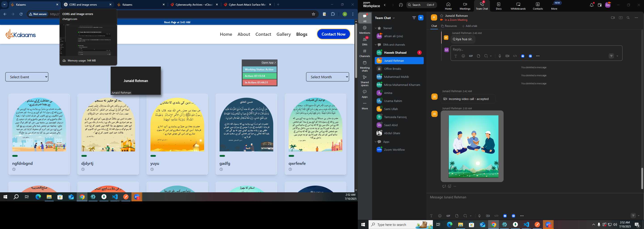Image resolution: width=644 pixels, height=229 pixels.
Task: Switch to Resources tab in chat
Action: point(449,26)
